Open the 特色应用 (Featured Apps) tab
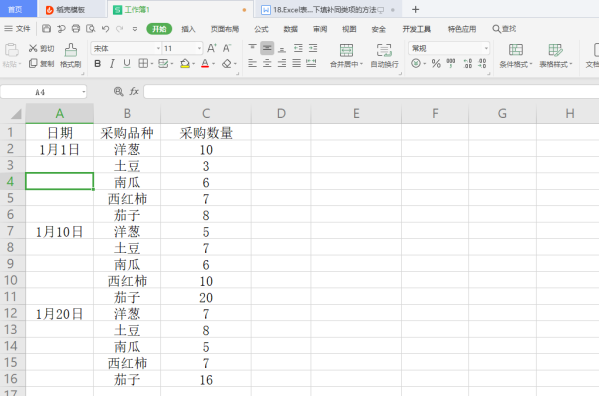 click(462, 29)
